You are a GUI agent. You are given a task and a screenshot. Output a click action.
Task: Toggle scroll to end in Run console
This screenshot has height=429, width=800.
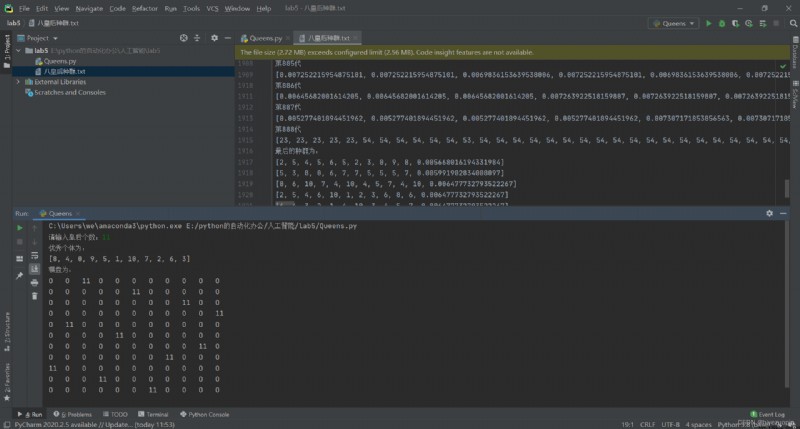tap(35, 269)
